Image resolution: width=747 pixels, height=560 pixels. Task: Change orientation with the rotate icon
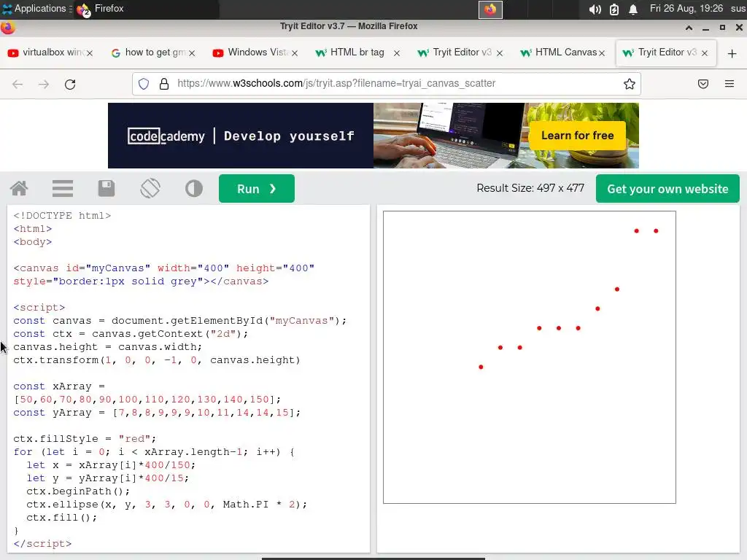tap(150, 189)
